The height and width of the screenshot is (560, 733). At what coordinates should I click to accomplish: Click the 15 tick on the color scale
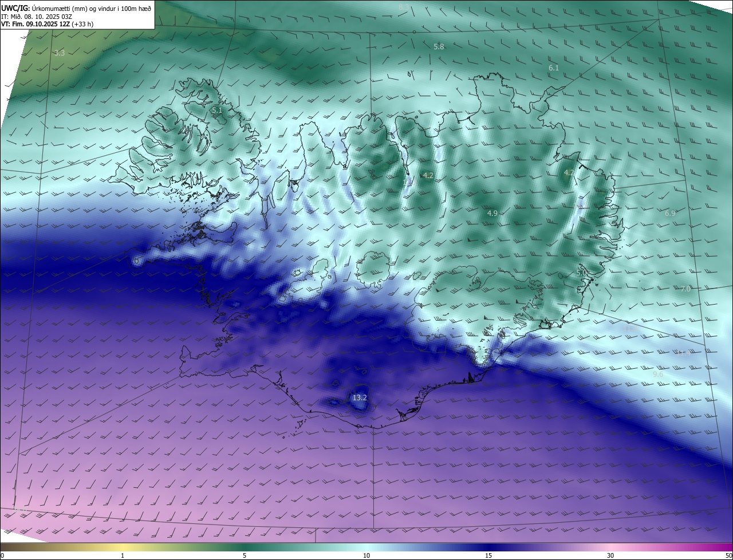488,555
